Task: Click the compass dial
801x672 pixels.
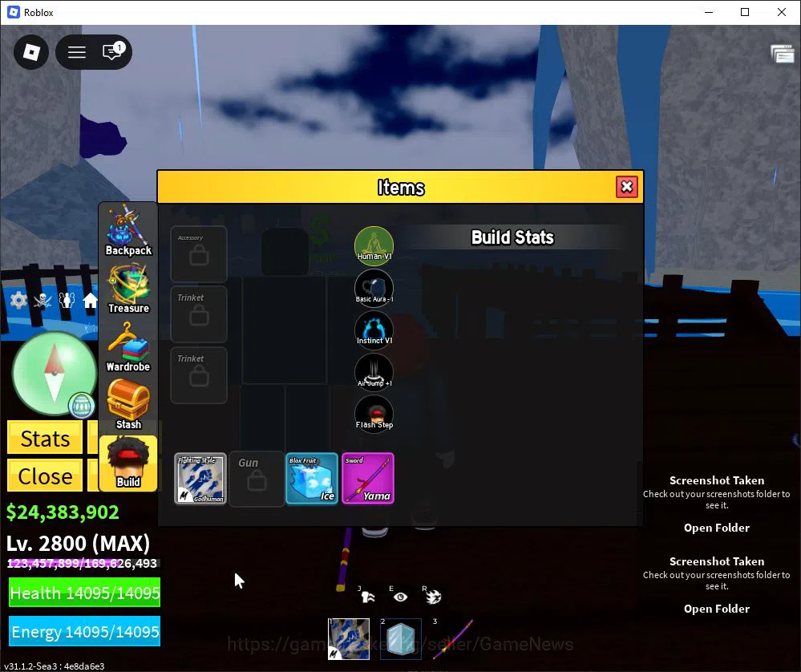Action: 55,373
